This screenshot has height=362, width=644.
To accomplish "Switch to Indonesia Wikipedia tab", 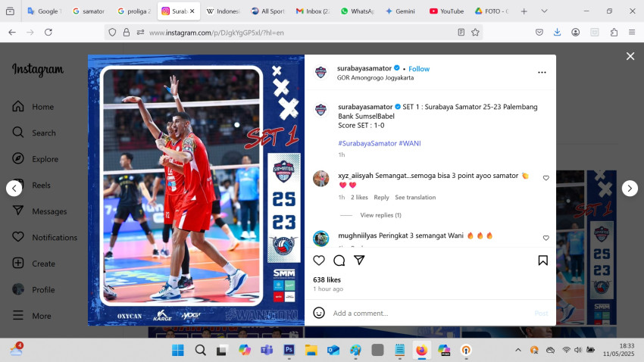I will [x=223, y=11].
